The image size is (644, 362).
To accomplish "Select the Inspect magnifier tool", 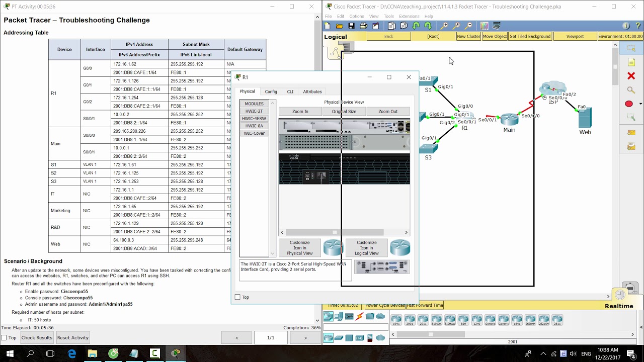I will tap(631, 90).
